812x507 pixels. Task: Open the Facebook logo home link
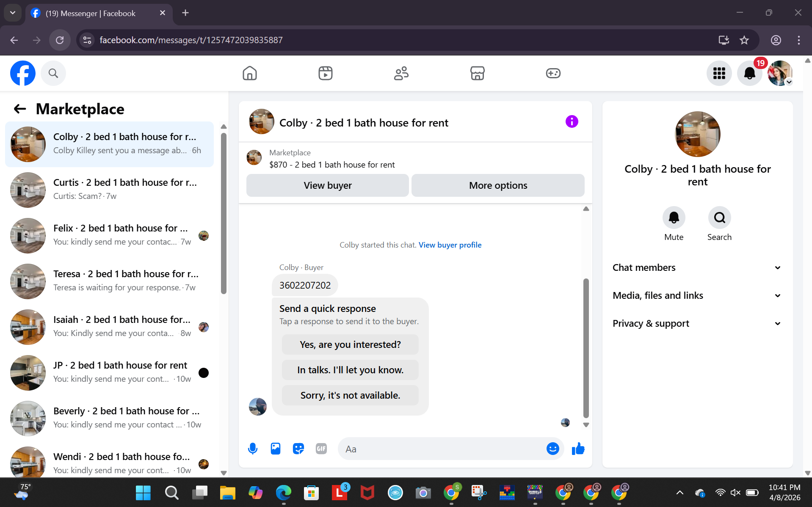click(23, 73)
